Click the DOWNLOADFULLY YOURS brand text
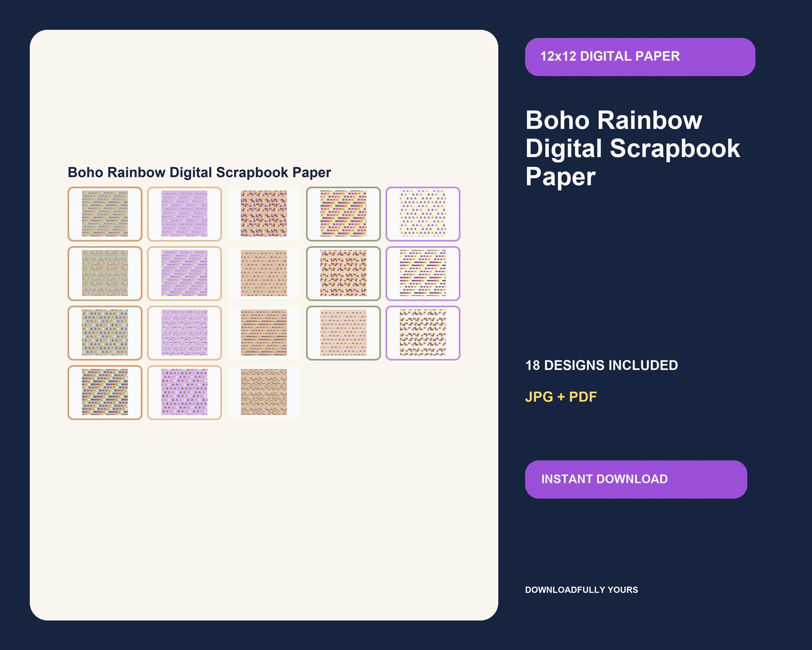 click(x=581, y=590)
